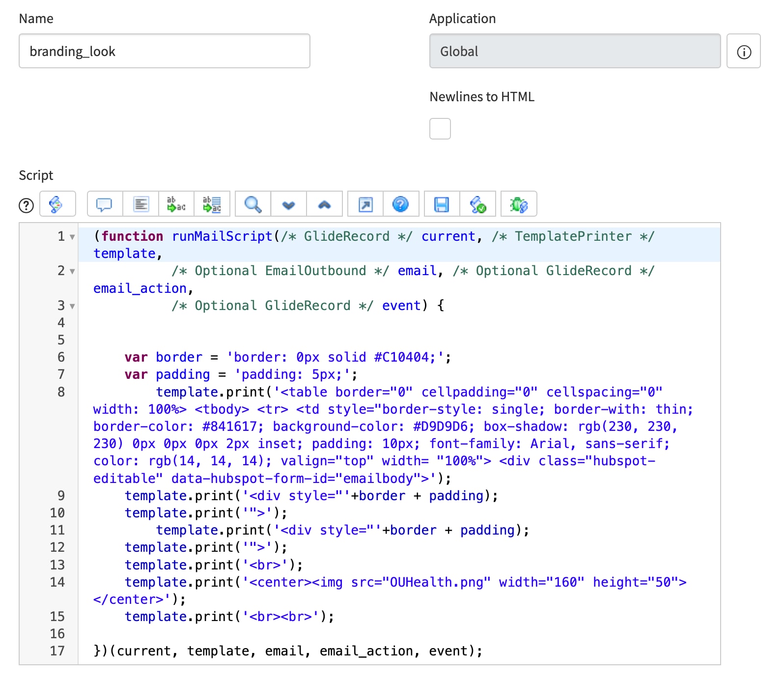Click the 'event' parameter on line 3
Image resolution: width=784 pixels, height=680 pixels.
[x=401, y=306]
